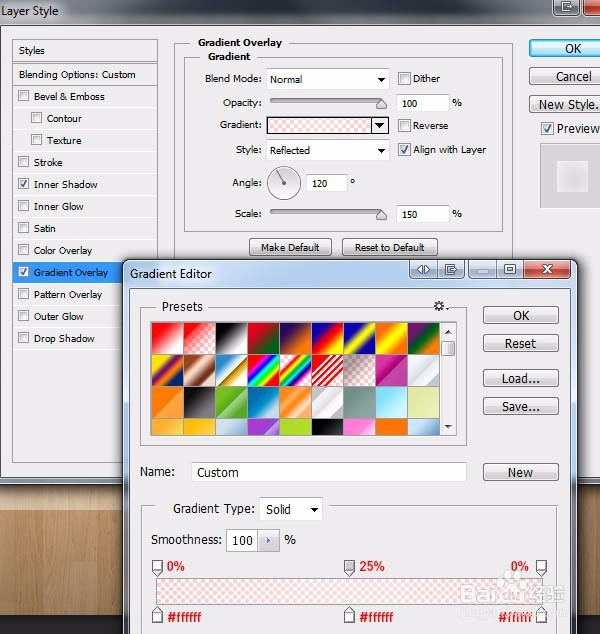Screen dimensions: 600x634
Task: Open the Smoothness value popup arrow
Action: tap(268, 540)
